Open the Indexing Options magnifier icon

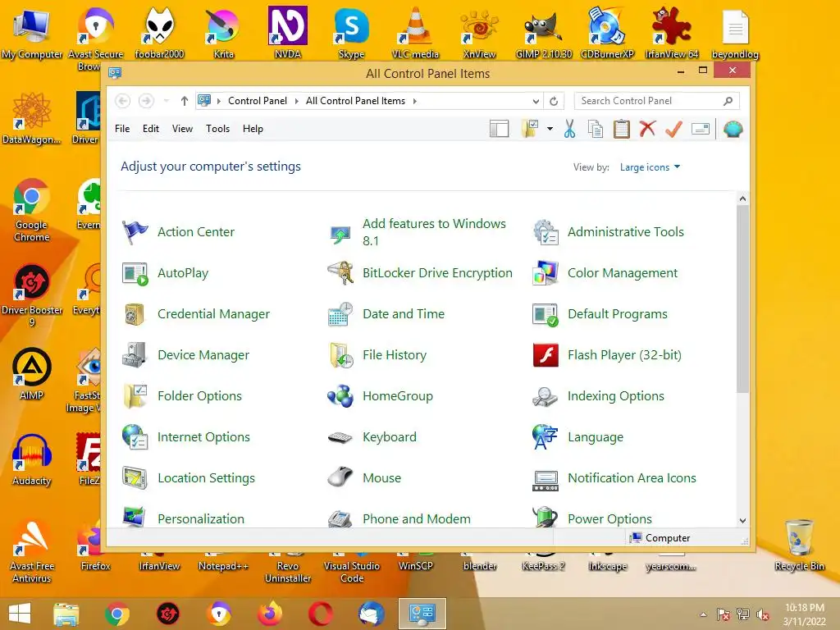(x=546, y=396)
